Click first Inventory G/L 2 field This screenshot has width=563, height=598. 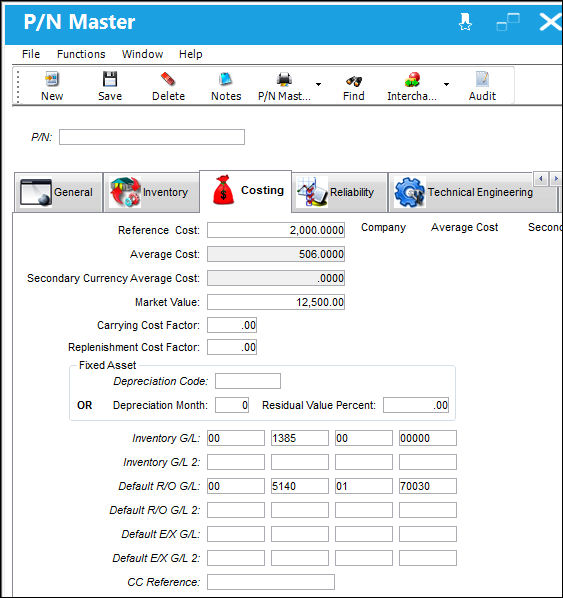pyautogui.click(x=236, y=462)
